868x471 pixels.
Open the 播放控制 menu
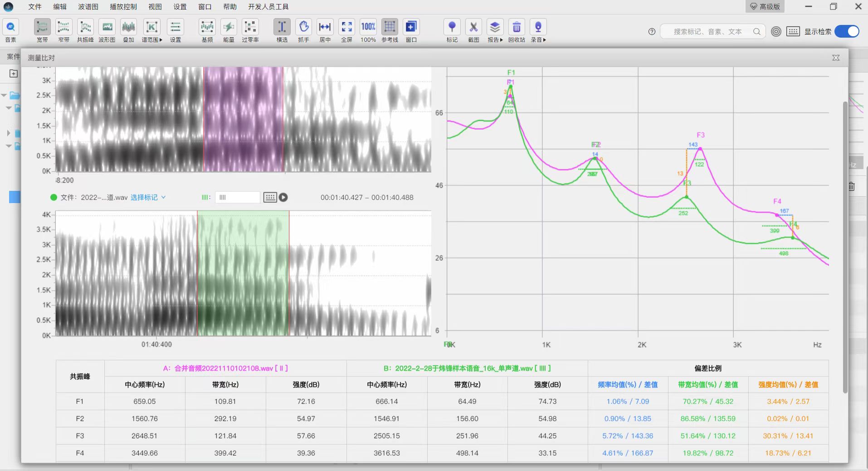123,6
